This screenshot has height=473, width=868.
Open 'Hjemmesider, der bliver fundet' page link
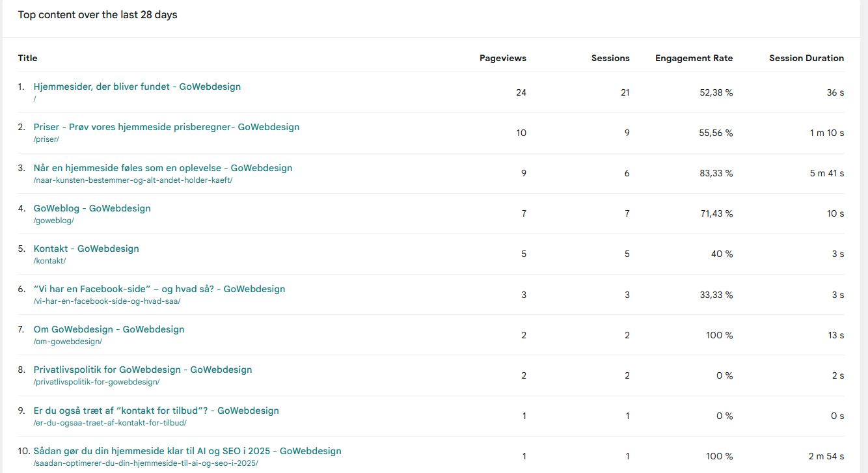(x=137, y=87)
